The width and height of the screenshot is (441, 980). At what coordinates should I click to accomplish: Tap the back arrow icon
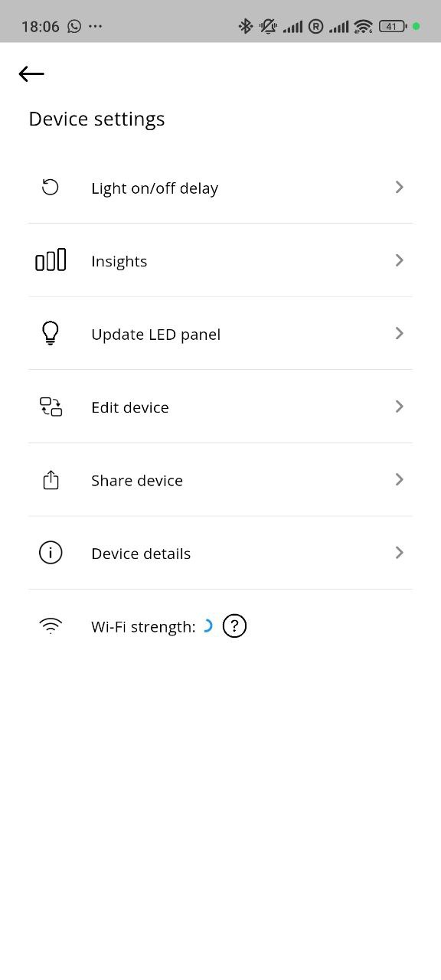click(x=31, y=73)
